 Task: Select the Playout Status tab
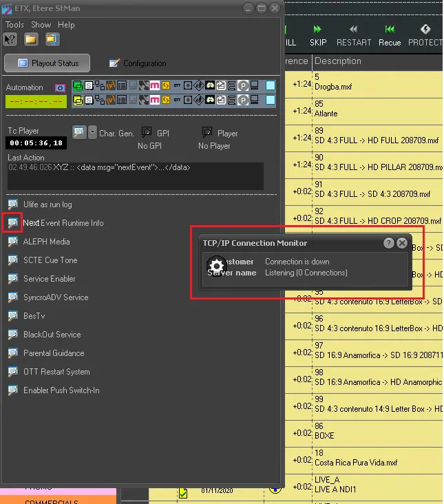point(47,63)
